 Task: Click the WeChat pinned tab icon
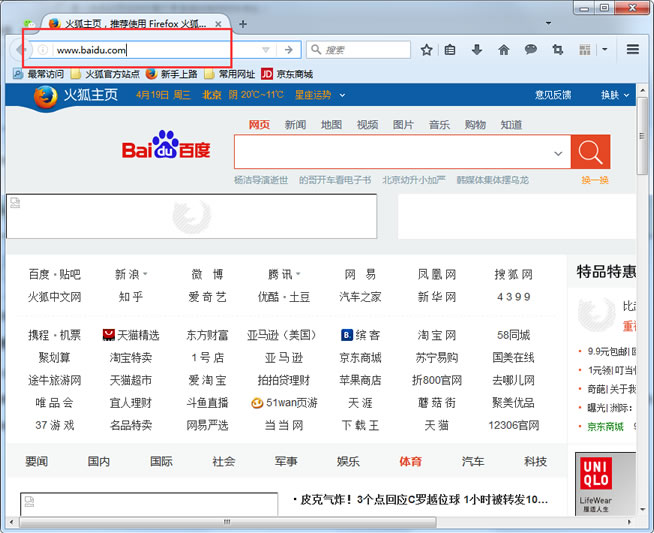29,24
